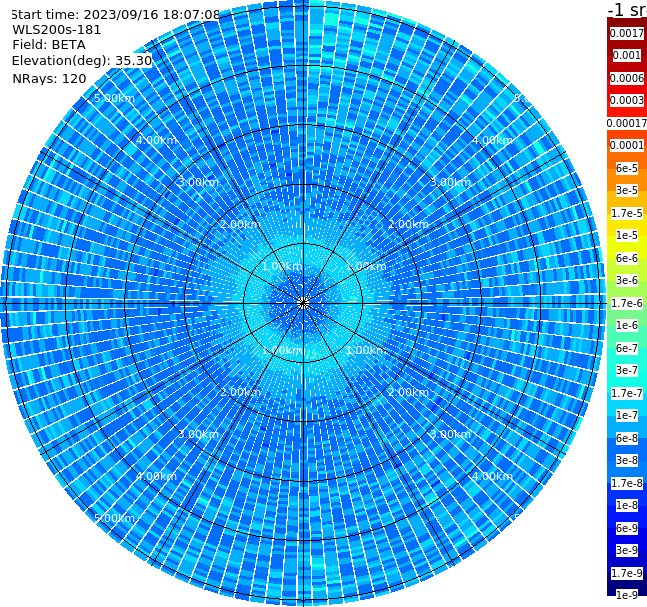
Task: Click the northwest 1.00km range ring label
Action: [x=282, y=266]
